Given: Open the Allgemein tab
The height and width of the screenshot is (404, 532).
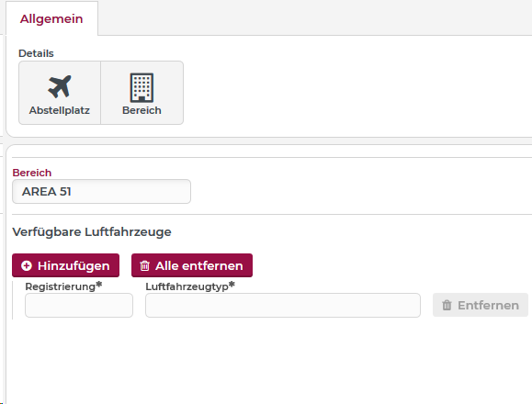Looking at the screenshot, I should (51, 18).
